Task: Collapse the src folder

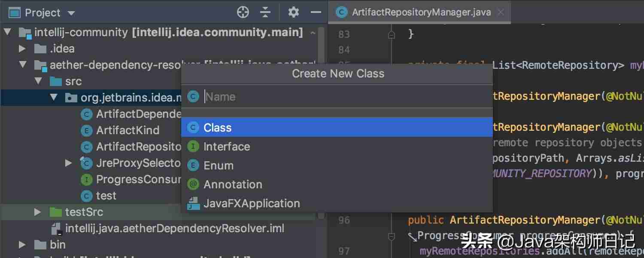Action: pyautogui.click(x=38, y=81)
